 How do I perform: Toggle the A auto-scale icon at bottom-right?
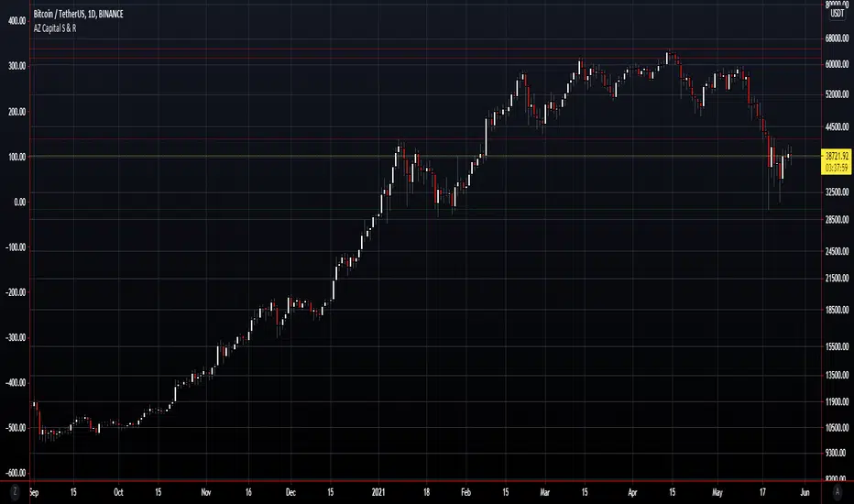click(838, 491)
